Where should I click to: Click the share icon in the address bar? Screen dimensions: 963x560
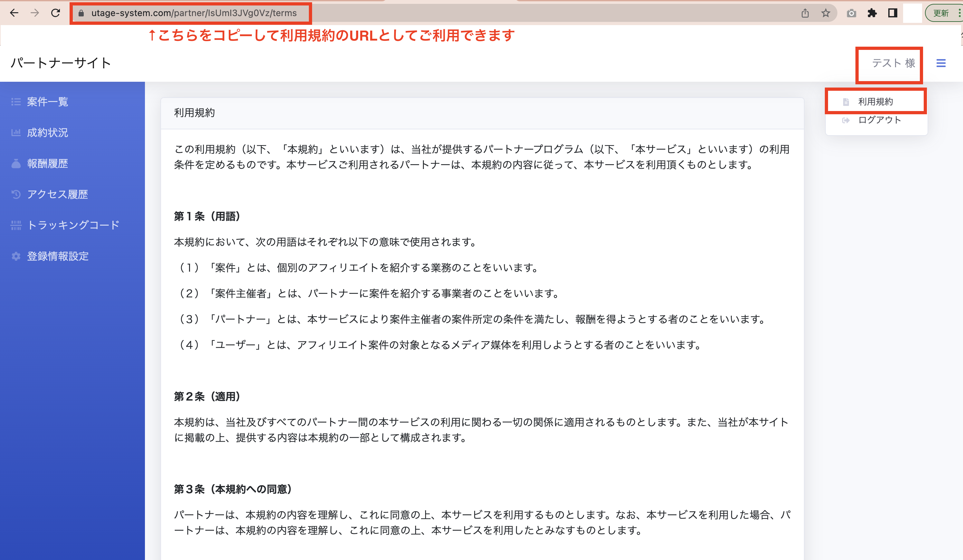pyautogui.click(x=805, y=14)
